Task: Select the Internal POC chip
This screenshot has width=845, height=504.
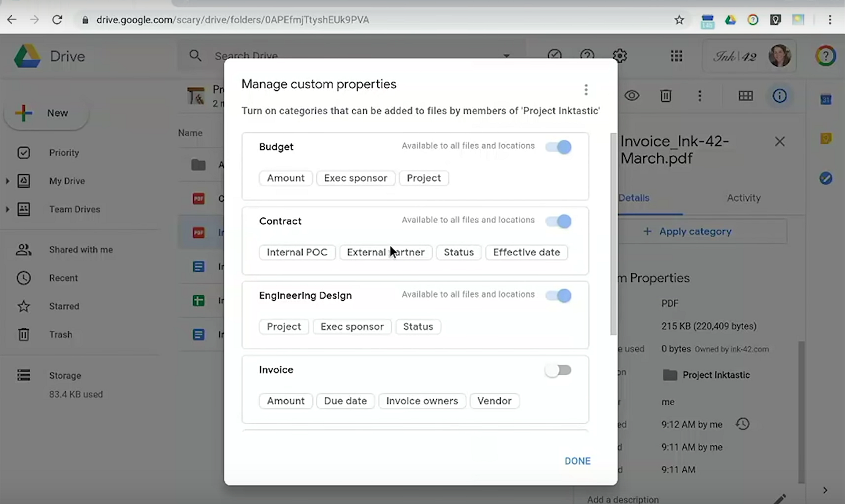Action: pyautogui.click(x=297, y=252)
